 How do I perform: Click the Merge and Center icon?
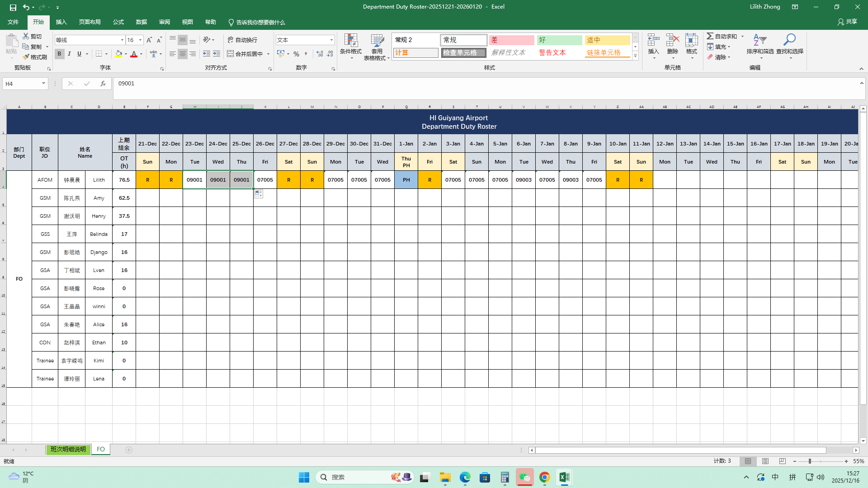click(x=231, y=54)
